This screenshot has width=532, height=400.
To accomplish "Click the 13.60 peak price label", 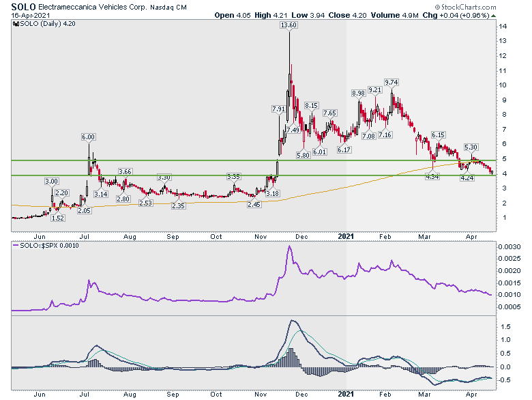I will coord(289,25).
